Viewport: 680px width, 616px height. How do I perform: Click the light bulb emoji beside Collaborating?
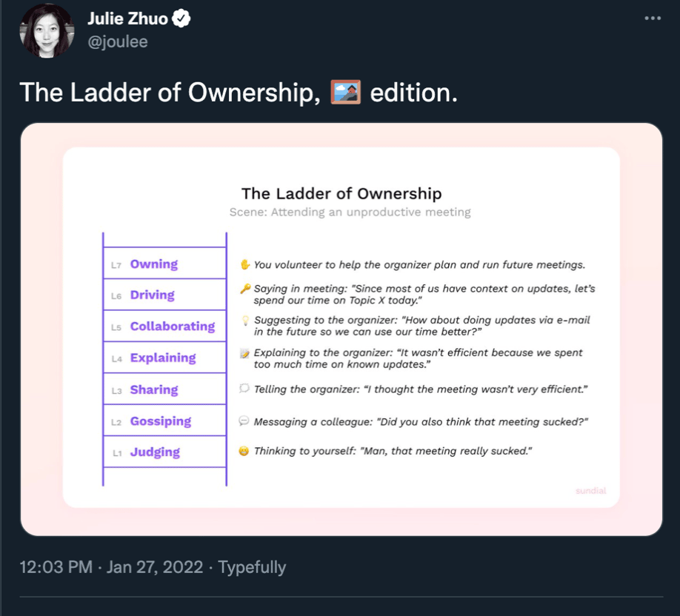click(245, 321)
